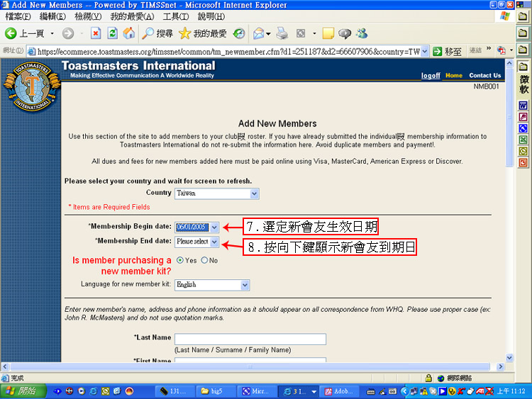Open the Search (搜尋) panel
This screenshot has height=399, width=532.
coord(157,33)
